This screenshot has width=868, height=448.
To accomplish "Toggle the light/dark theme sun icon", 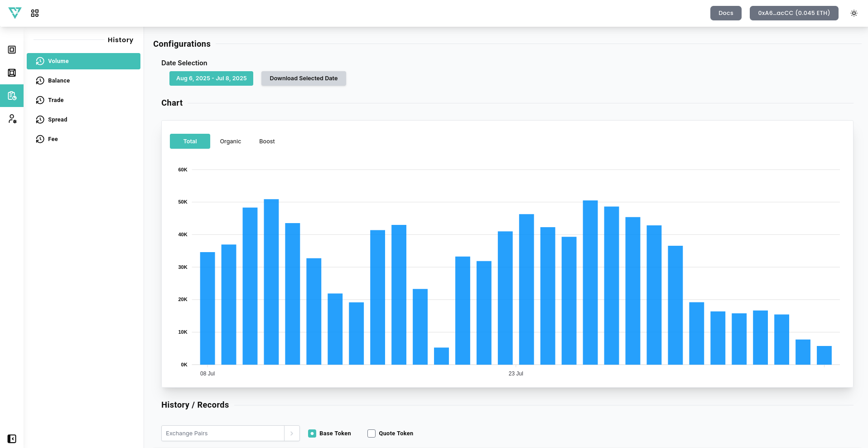I will point(854,13).
